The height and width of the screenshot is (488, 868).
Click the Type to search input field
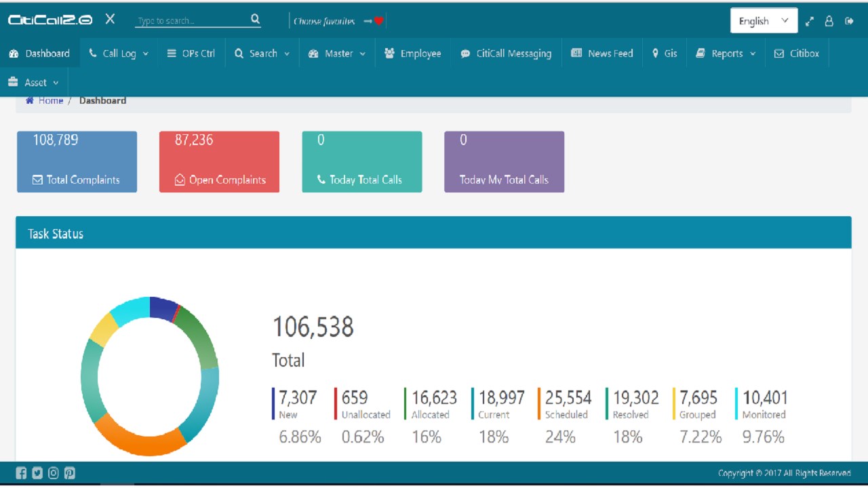(191, 20)
